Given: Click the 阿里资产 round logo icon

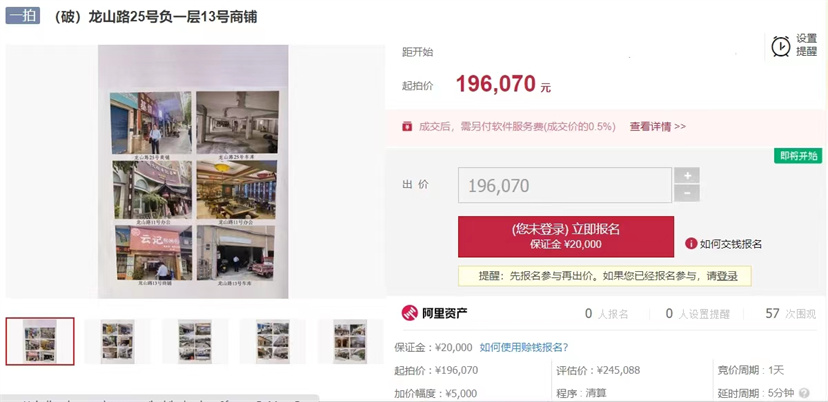Looking at the screenshot, I should tap(410, 313).
